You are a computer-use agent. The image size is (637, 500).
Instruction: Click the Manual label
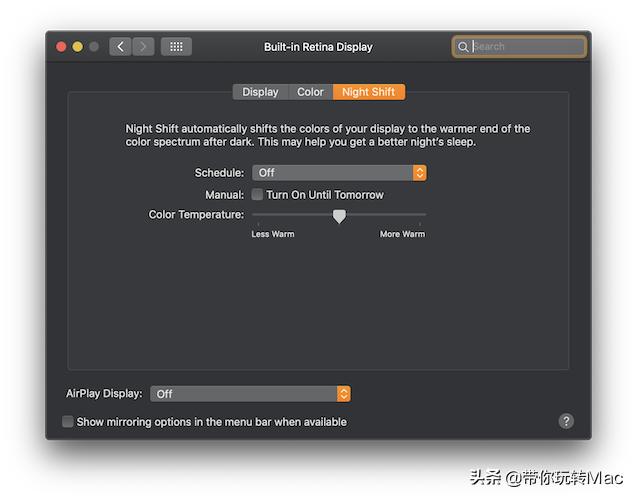(225, 195)
